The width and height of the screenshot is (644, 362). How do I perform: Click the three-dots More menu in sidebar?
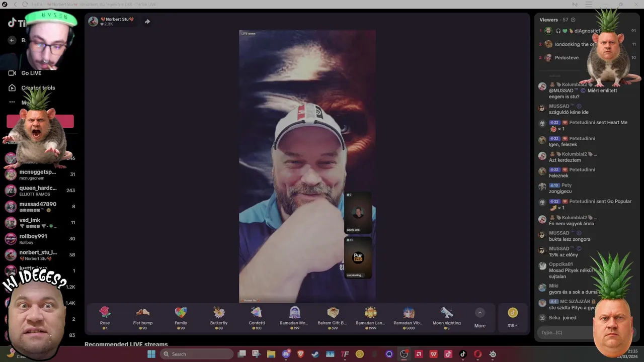[x=13, y=102]
